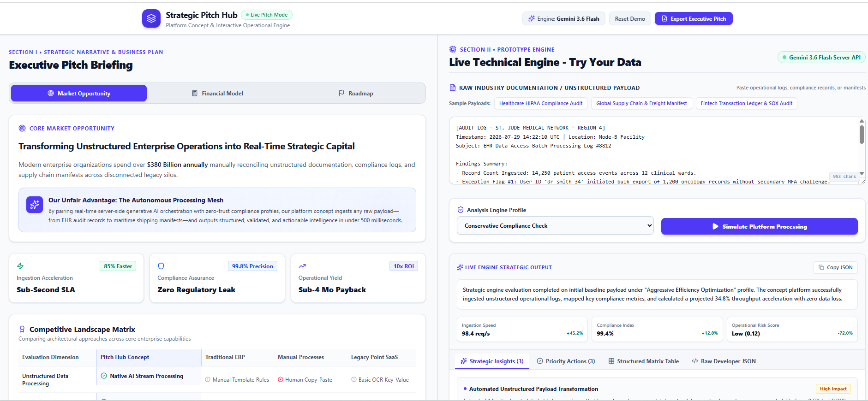Click the Operational Risk Score Low (0.12) value
Screen dimensions: 868x401
pyautogui.click(x=746, y=334)
